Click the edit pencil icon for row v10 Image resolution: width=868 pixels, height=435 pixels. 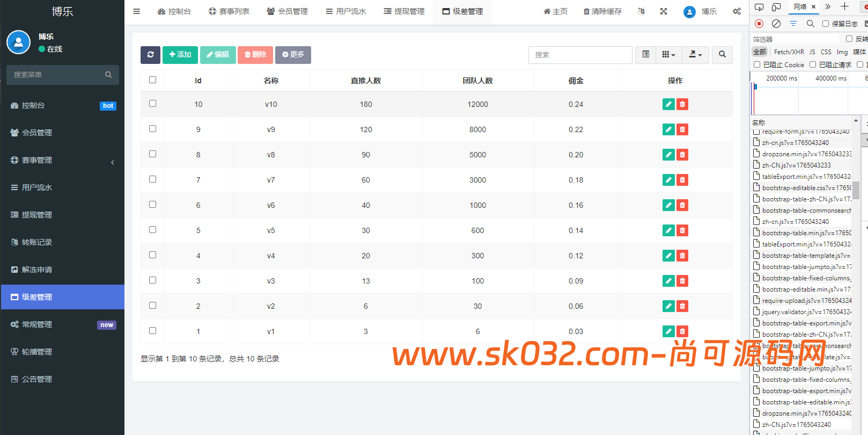coord(668,104)
